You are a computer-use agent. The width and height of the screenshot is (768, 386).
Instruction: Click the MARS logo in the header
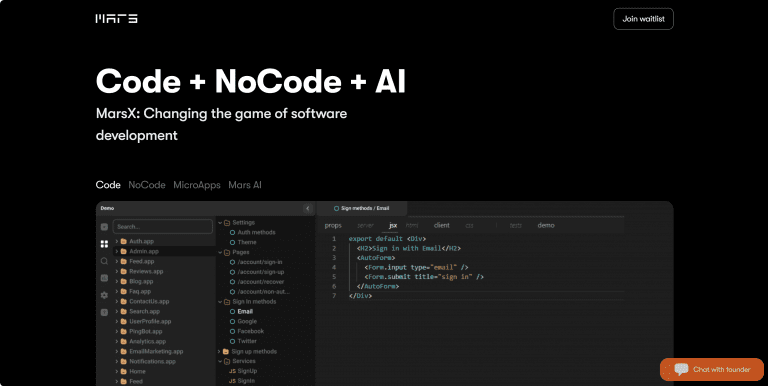pyautogui.click(x=116, y=19)
